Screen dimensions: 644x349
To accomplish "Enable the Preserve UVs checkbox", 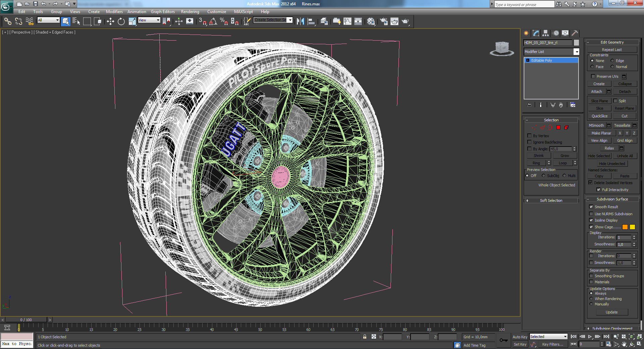I will [593, 76].
